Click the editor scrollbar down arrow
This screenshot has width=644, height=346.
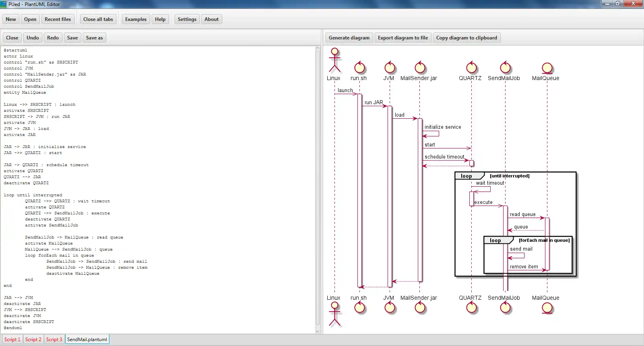coord(318,331)
